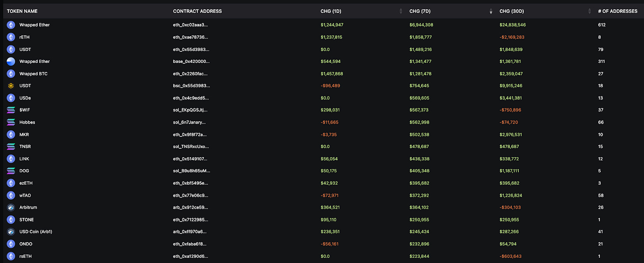Click the Solana icon beside Hobbes
This screenshot has height=263, width=644.
click(x=11, y=122)
